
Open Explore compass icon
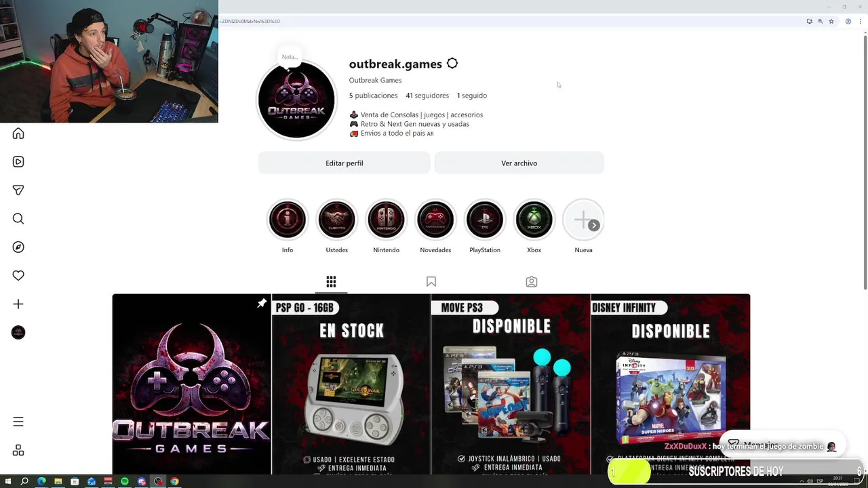click(18, 247)
